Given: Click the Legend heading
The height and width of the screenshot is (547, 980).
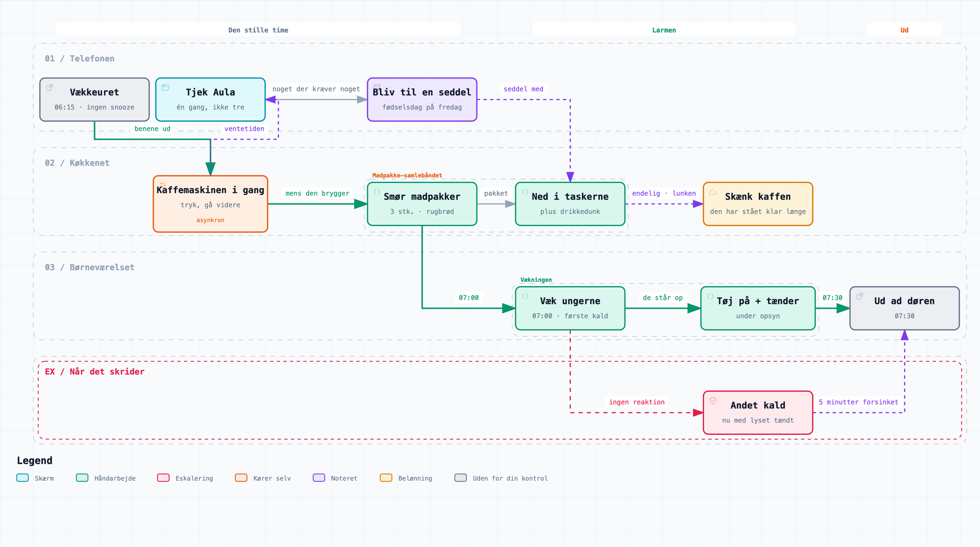Looking at the screenshot, I should tap(34, 461).
